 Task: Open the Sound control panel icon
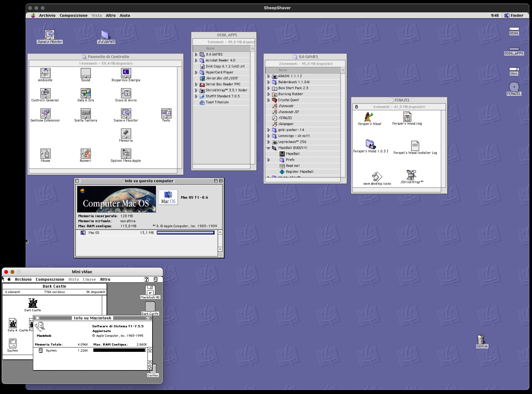point(86,73)
